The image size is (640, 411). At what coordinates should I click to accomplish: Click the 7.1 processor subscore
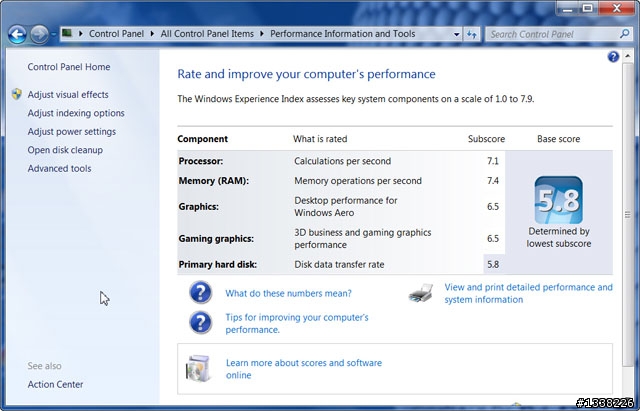[493, 161]
